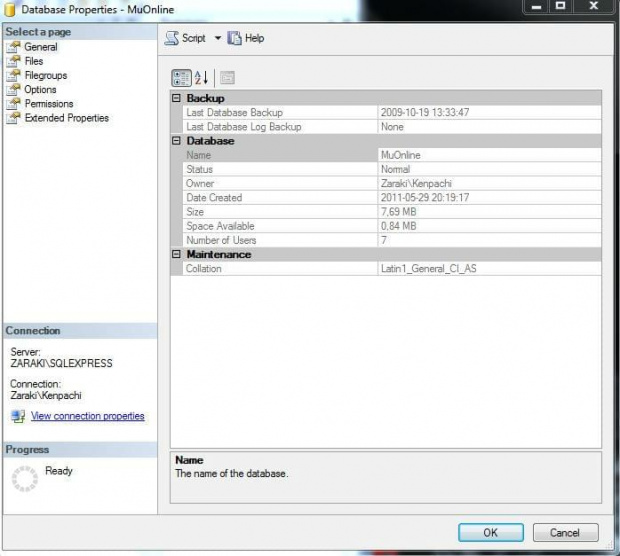Click View connection properties link
Image resolution: width=620 pixels, height=556 pixels.
click(x=87, y=416)
